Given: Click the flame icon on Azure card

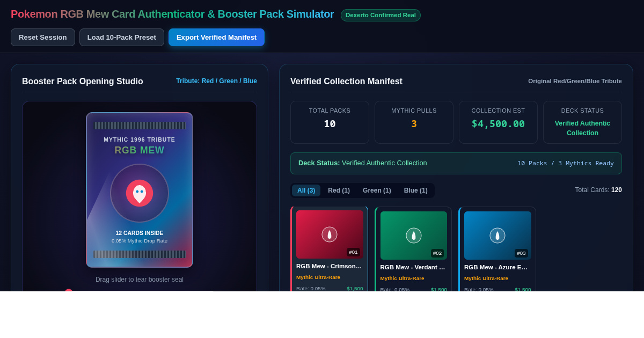Looking at the screenshot, I should click(x=497, y=236).
